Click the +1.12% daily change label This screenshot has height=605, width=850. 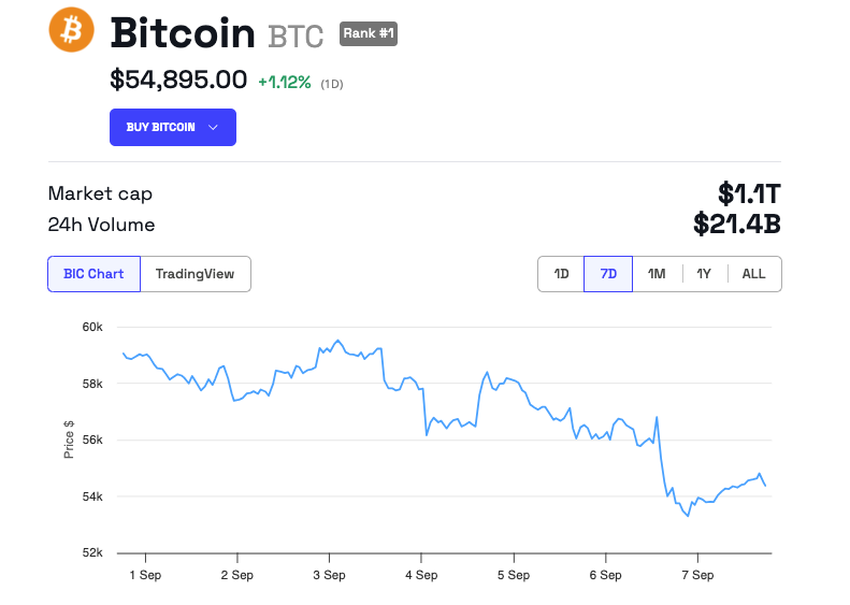click(x=285, y=82)
